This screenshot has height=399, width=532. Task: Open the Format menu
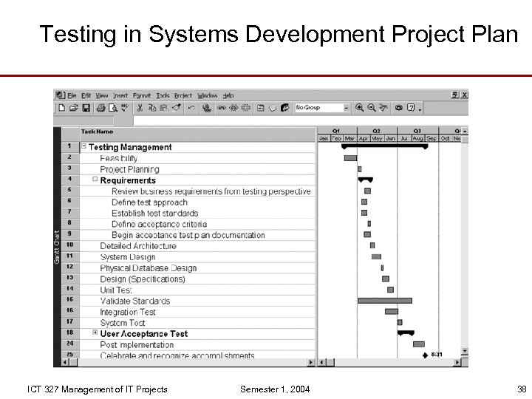[x=141, y=95]
